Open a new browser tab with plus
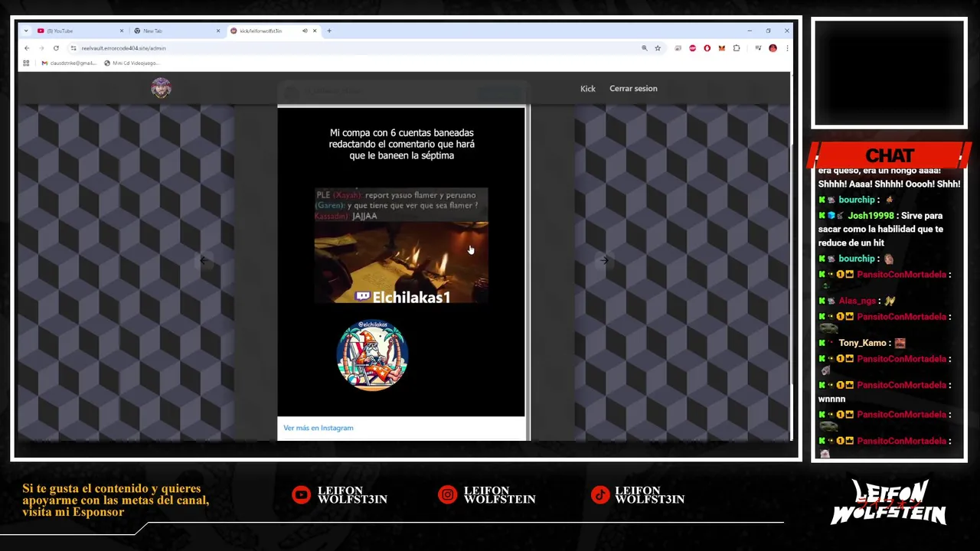980x551 pixels. [329, 31]
